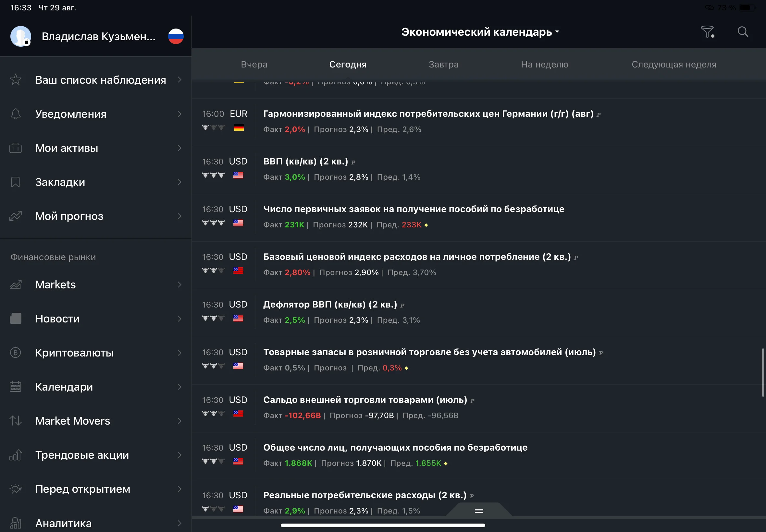Tap the bitcoin icon beside Криптовалюты
The height and width of the screenshot is (532, 766).
click(x=15, y=352)
